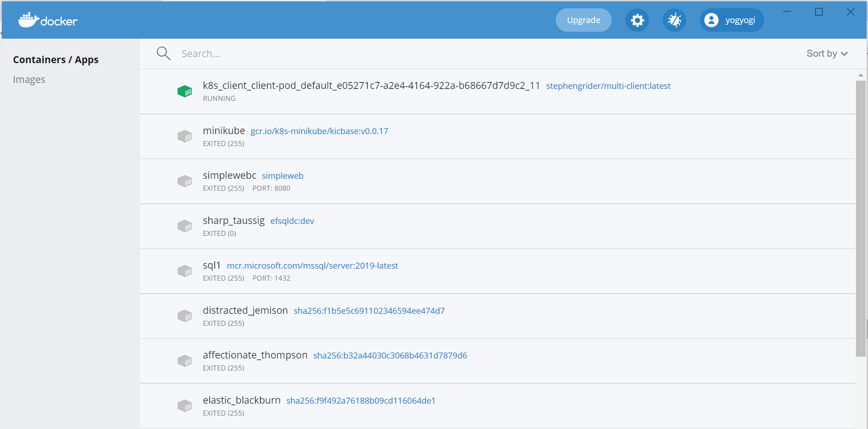Click the simplewebc container icon
Viewport: 868px width, 429px height.
click(x=184, y=181)
